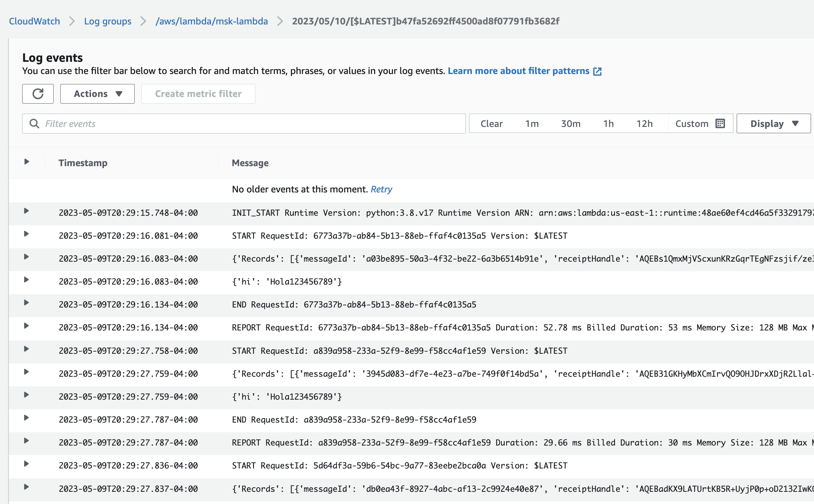Click the magnifier icon in the filter bar
This screenshot has width=814, height=504.
(x=34, y=124)
